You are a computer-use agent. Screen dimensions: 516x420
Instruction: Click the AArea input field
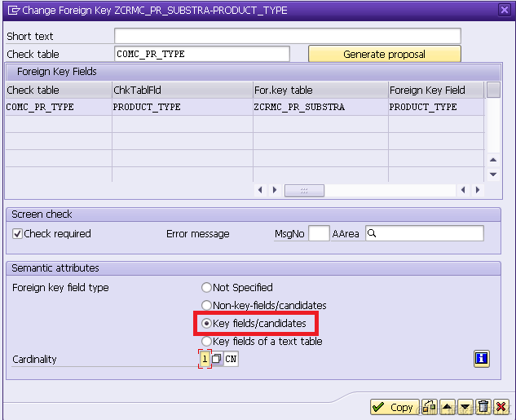coord(425,233)
